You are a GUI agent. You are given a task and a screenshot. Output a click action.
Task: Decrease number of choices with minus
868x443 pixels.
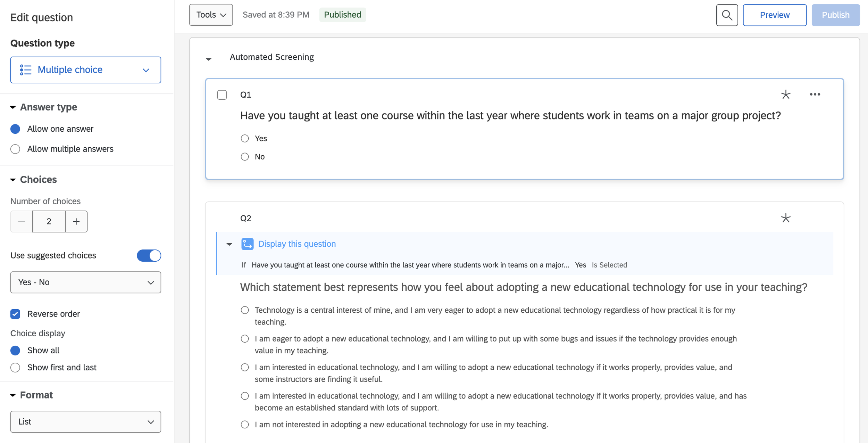(22, 221)
